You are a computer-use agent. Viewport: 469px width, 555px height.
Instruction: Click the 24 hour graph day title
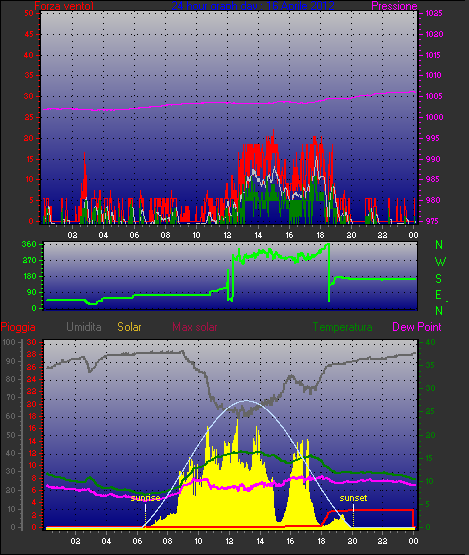(x=253, y=6)
